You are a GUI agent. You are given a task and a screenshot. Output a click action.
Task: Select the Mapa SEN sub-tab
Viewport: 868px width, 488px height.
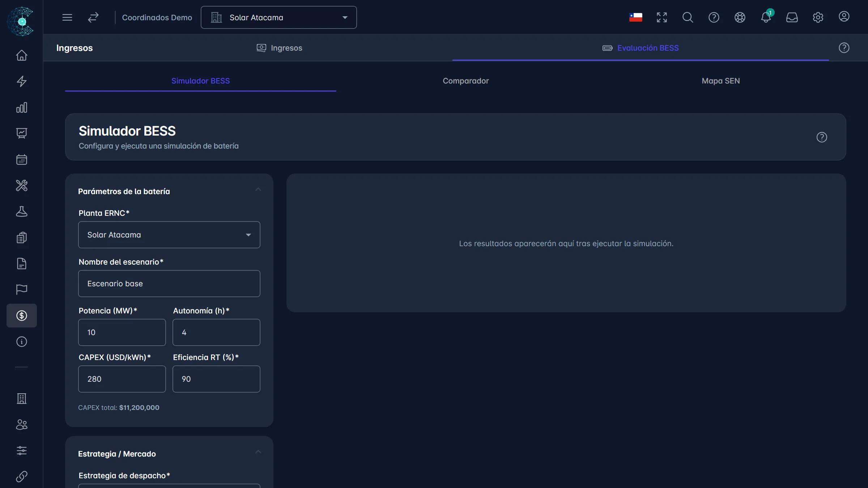point(721,81)
